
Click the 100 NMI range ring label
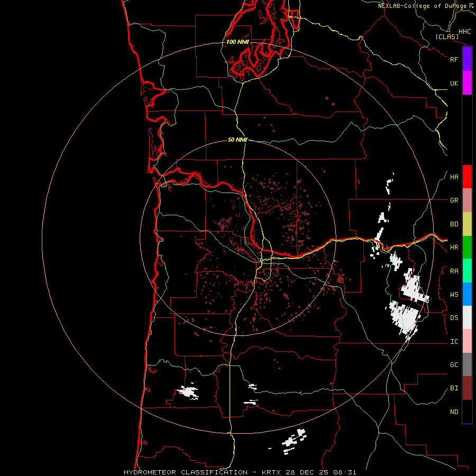pyautogui.click(x=237, y=42)
